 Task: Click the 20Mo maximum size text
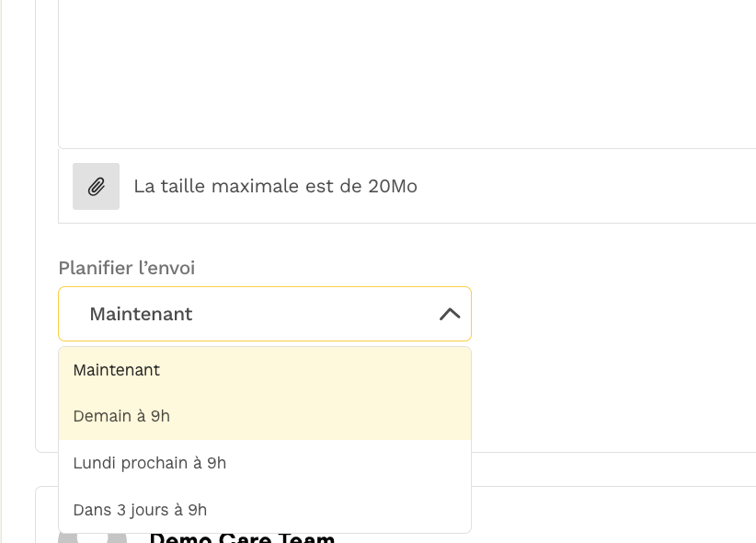point(275,187)
